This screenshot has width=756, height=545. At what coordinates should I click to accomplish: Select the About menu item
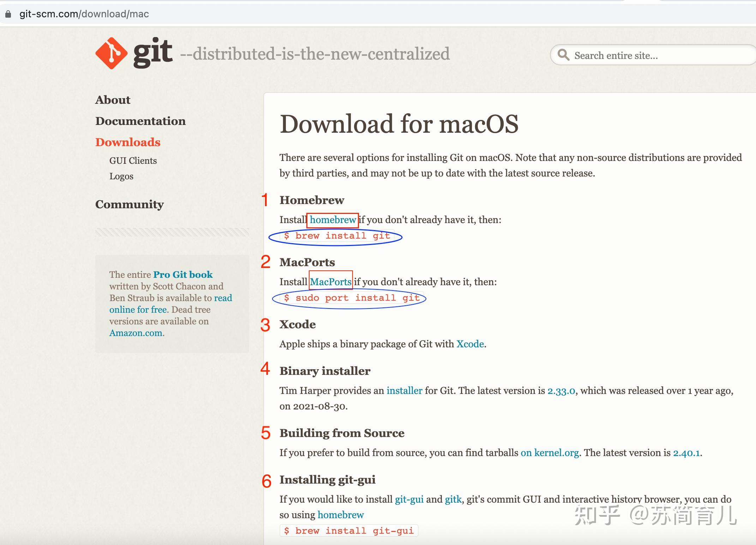pos(113,100)
